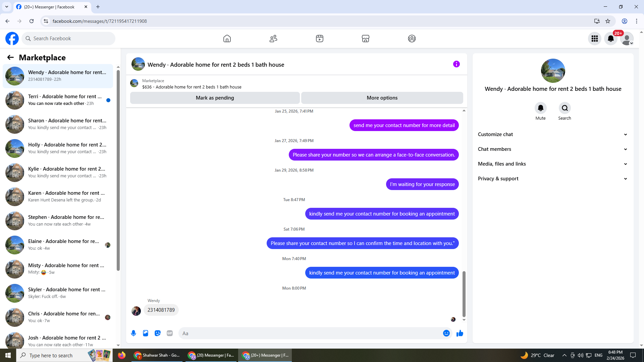Open the notifications bell
Image resolution: width=644 pixels, height=362 pixels.
click(610, 39)
